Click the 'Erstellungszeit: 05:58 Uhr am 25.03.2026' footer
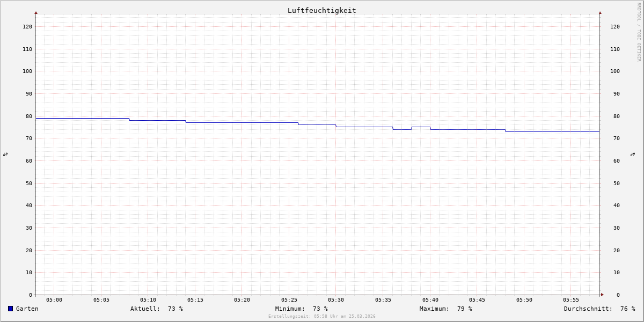The height and width of the screenshot is (322, 644). pos(322,317)
